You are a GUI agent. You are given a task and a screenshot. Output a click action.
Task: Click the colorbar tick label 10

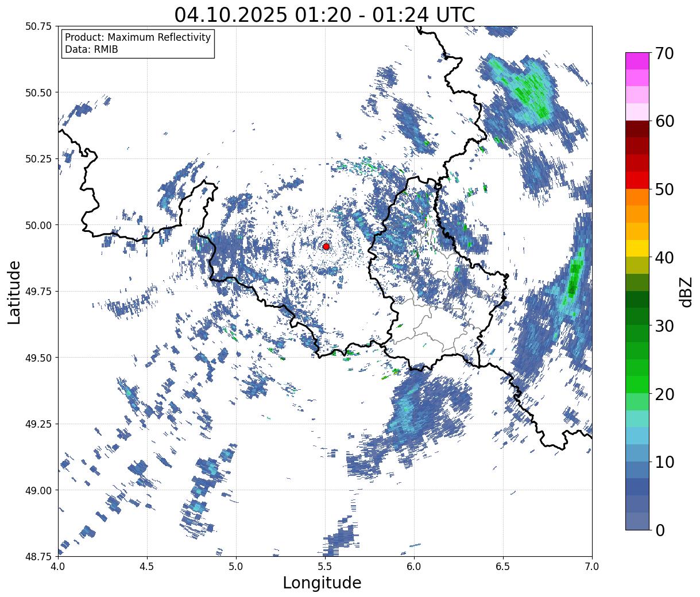(664, 462)
